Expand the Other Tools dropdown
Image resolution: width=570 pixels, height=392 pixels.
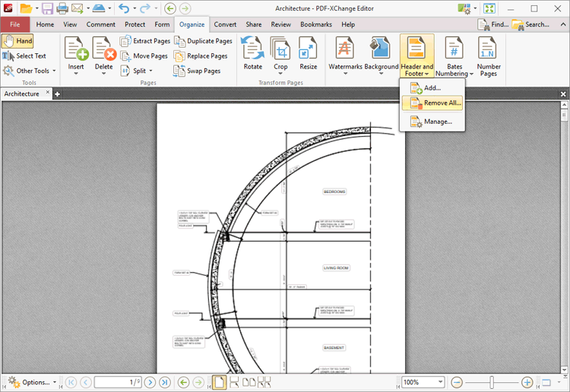[x=29, y=71]
